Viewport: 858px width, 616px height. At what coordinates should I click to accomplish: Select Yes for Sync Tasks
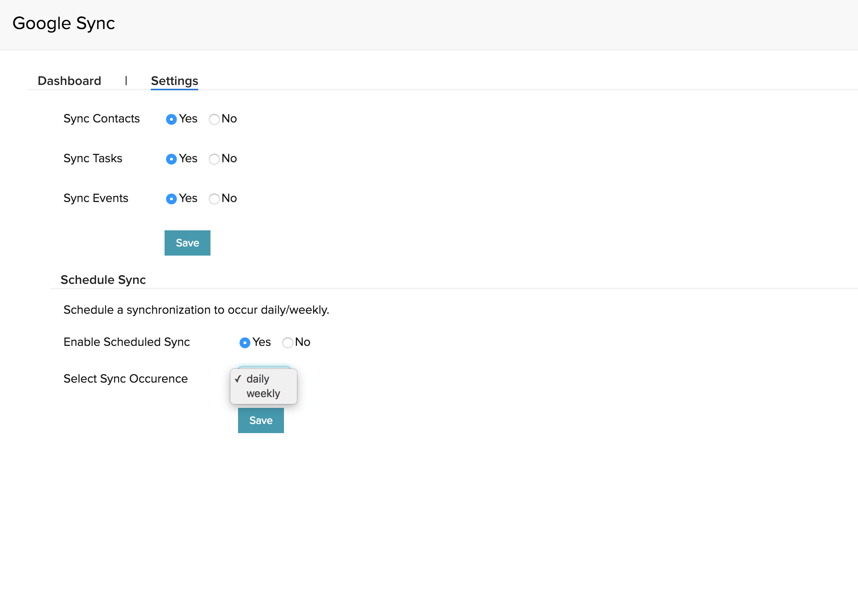point(171,159)
